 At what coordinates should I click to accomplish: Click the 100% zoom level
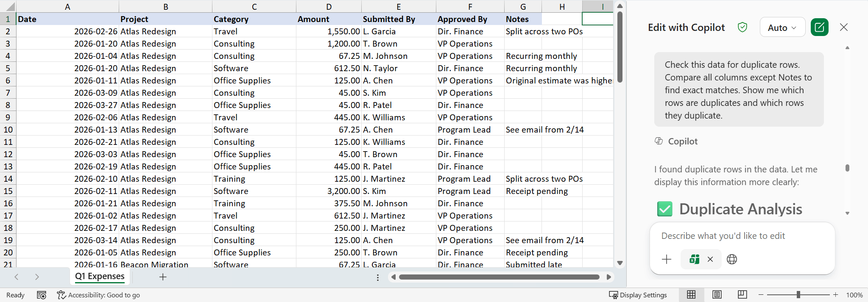click(854, 295)
